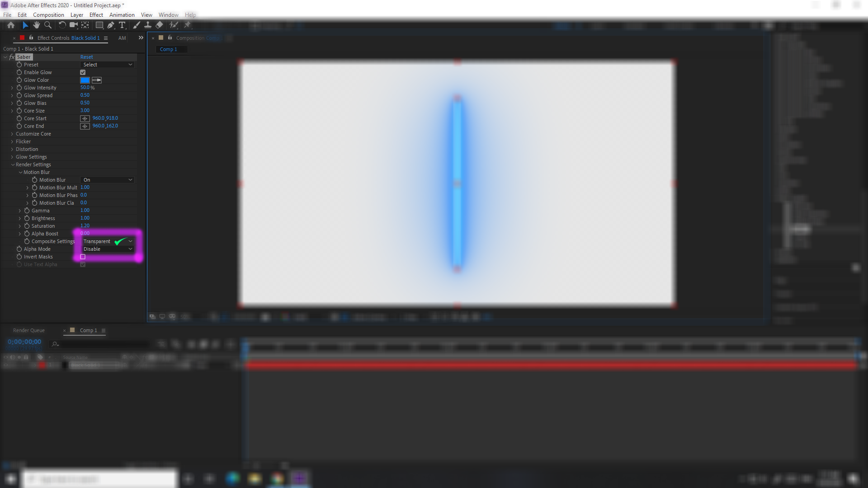Toggle Enable Glow checkbox

click(83, 72)
